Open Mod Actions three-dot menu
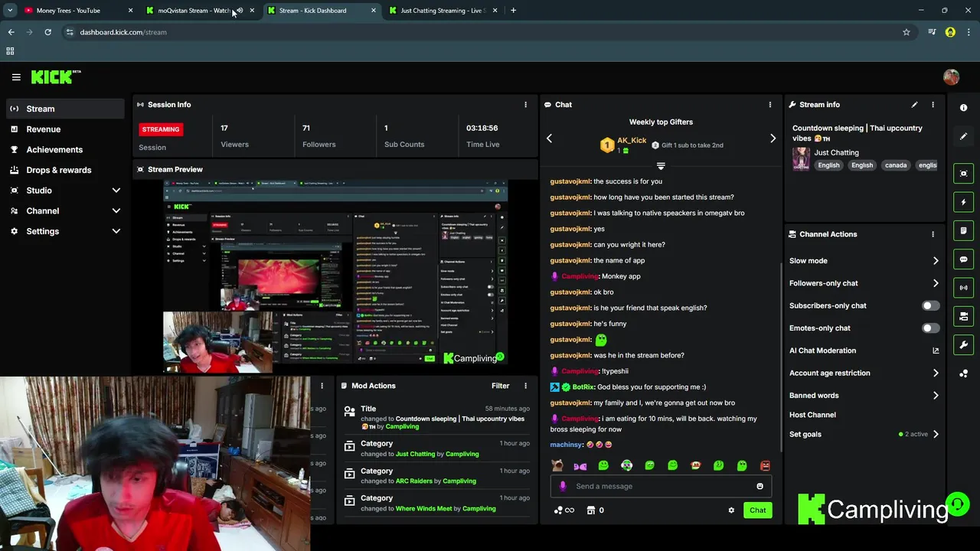980x551 pixels. (x=525, y=386)
